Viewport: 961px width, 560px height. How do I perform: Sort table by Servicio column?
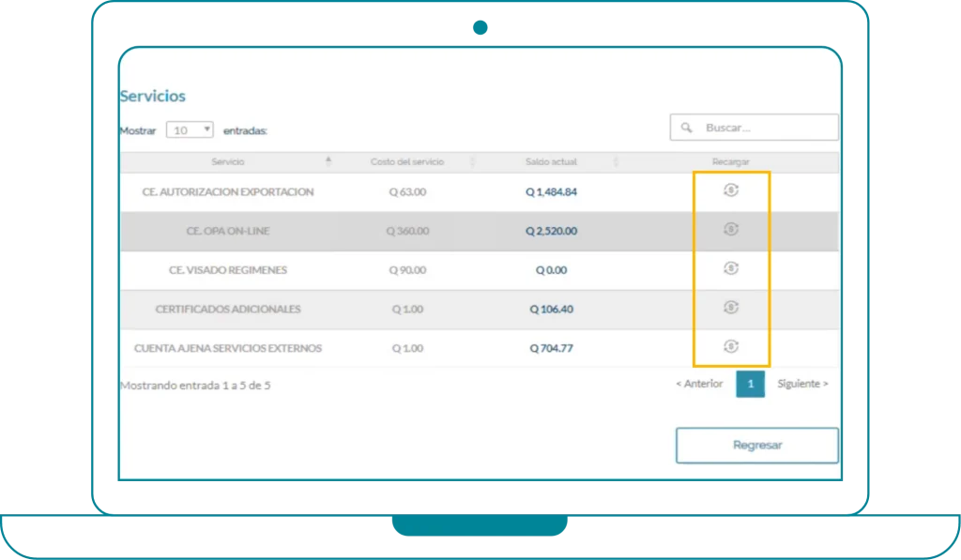(x=227, y=162)
